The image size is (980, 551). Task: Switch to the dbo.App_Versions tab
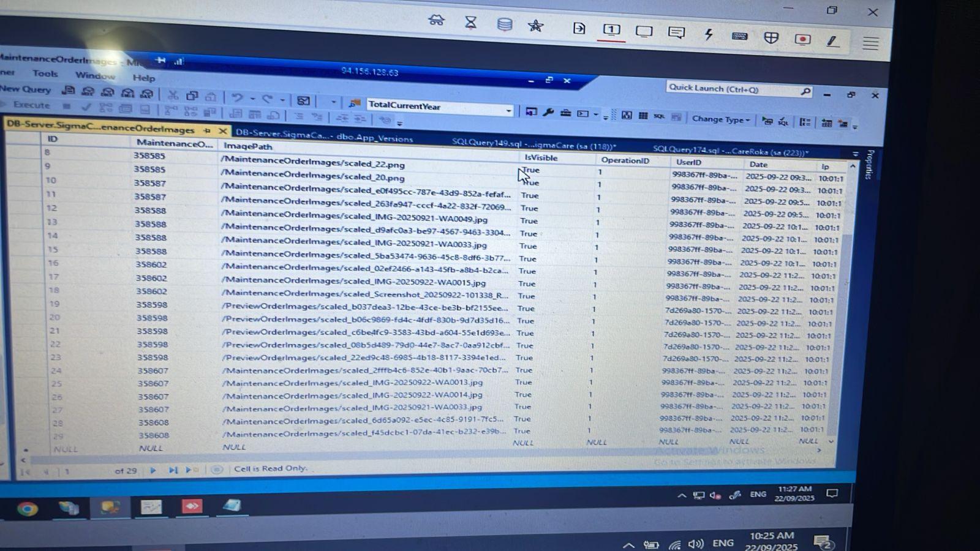(x=324, y=135)
